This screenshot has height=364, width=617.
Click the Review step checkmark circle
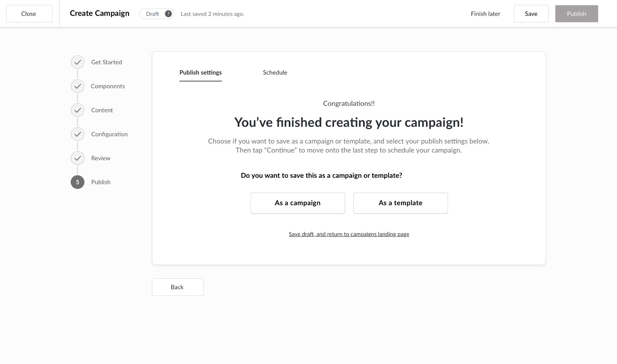pyautogui.click(x=77, y=158)
